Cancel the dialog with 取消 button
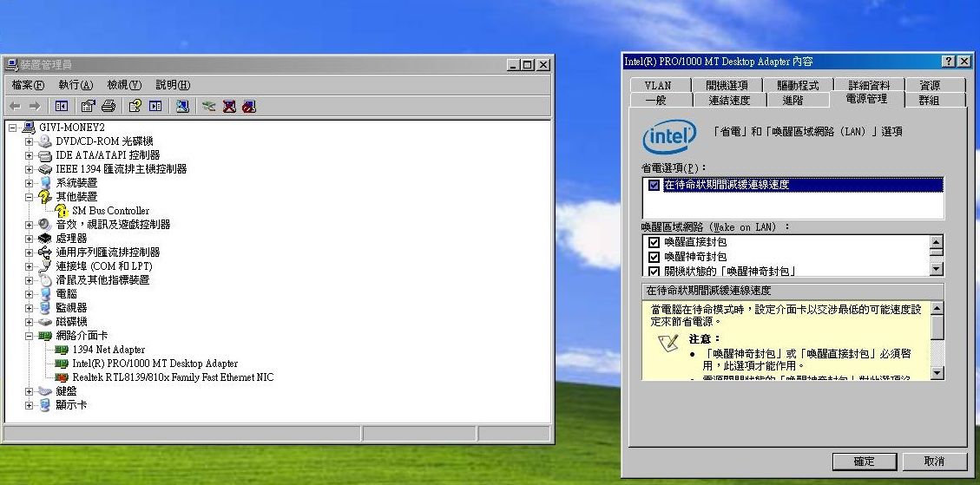 [x=934, y=462]
